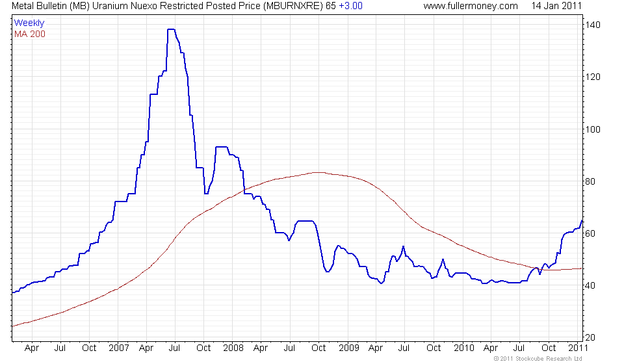Click the '2008' x-axis label
This screenshot has height=364, width=637.
pos(233,348)
